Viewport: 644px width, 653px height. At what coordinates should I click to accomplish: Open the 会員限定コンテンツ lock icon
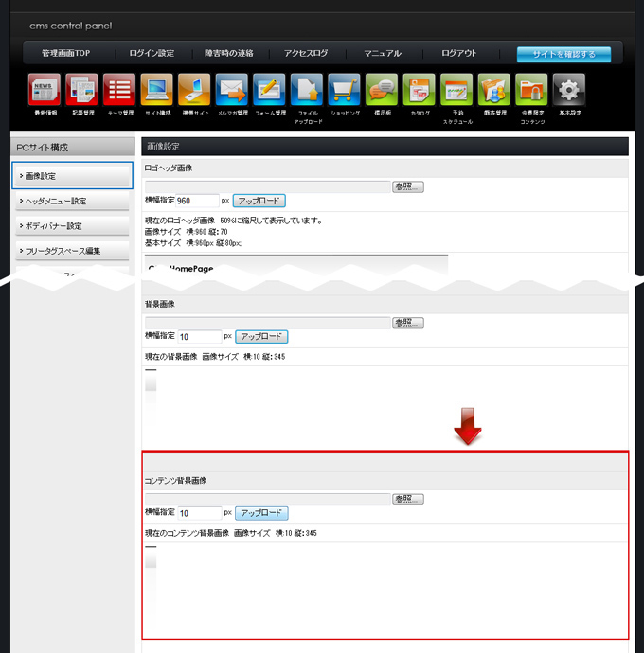tap(532, 90)
